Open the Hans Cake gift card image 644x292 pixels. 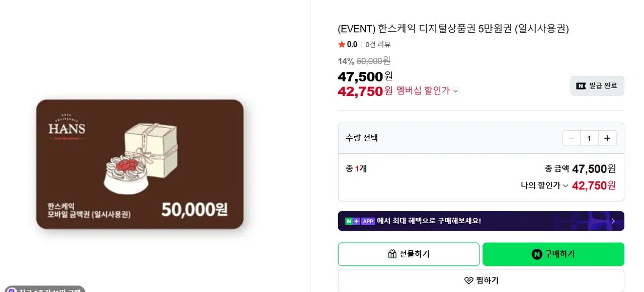(140, 164)
